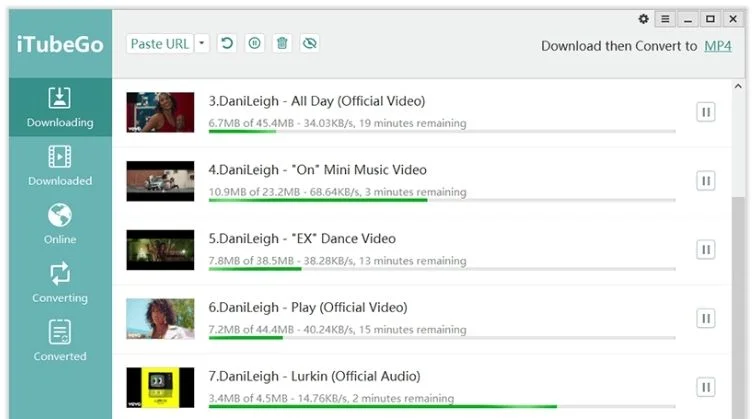Click the Lurkin (Official Audio) thumbnail
Viewport: 754px width, 419px height.
[161, 387]
